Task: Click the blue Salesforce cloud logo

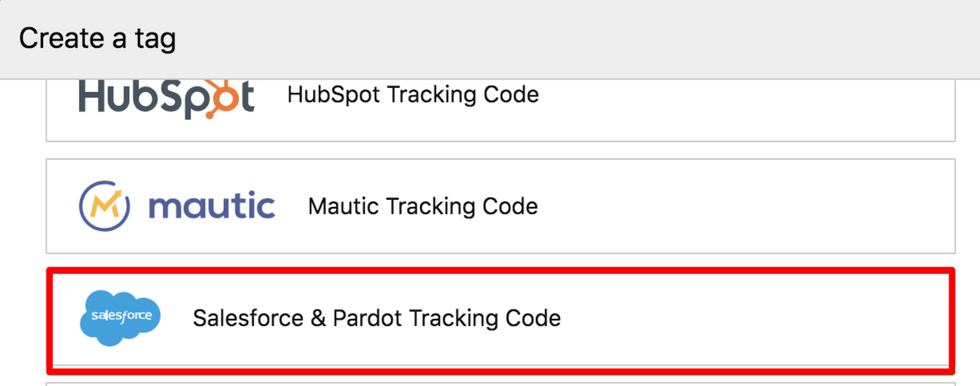Action: (120, 318)
